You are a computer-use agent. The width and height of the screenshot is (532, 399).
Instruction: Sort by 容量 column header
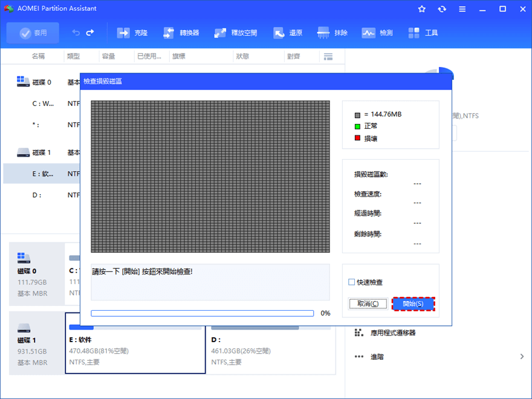click(x=109, y=56)
